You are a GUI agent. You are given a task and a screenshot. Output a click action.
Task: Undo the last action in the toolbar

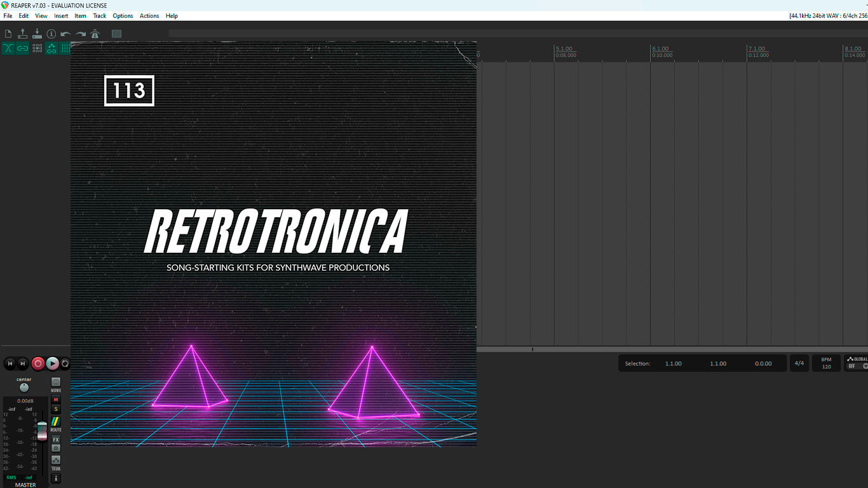click(65, 34)
